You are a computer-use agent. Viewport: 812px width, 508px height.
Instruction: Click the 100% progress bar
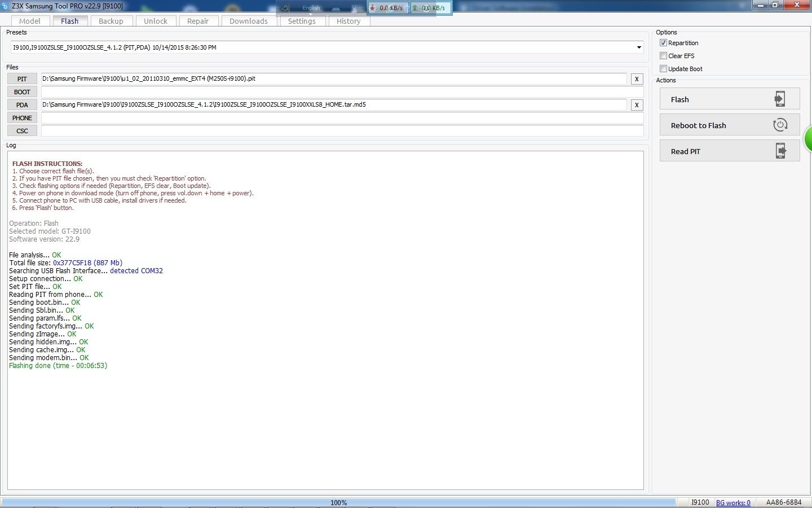(x=338, y=502)
